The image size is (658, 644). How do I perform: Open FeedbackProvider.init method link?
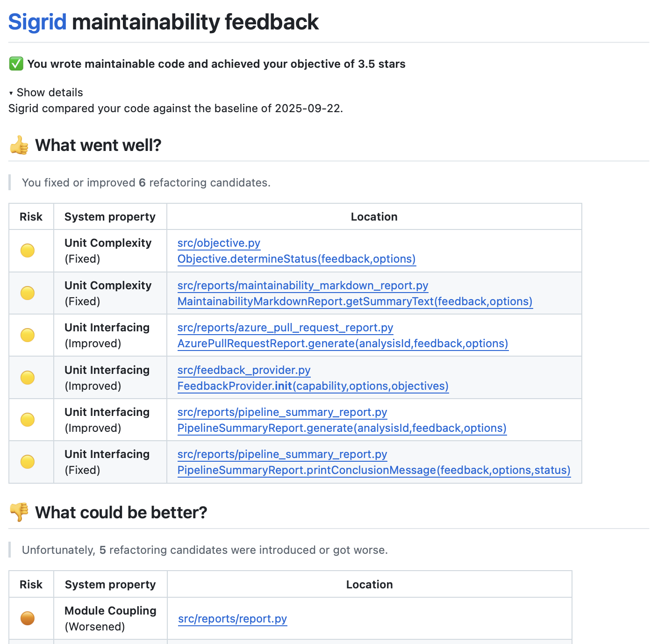coord(313,386)
